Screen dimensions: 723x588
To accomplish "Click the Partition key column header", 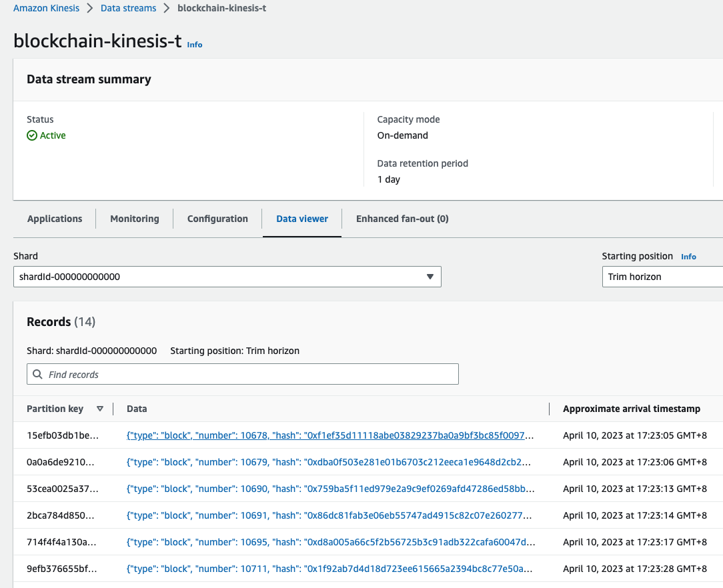I will coord(55,409).
